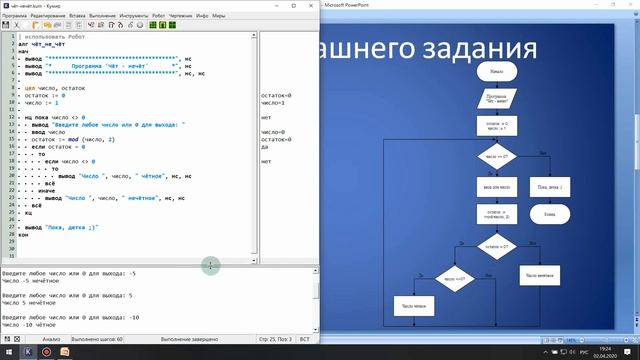Click 'Выполнение завершено' status text

click(x=189, y=339)
